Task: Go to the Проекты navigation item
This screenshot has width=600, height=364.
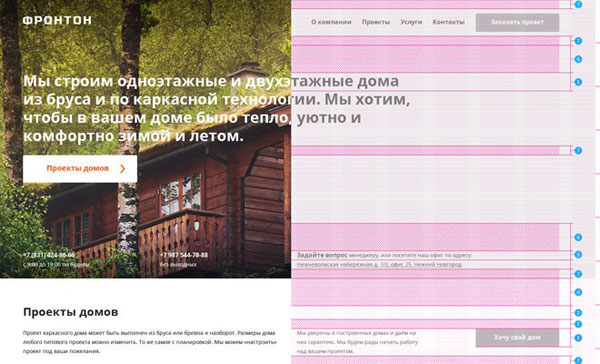Action: click(376, 22)
